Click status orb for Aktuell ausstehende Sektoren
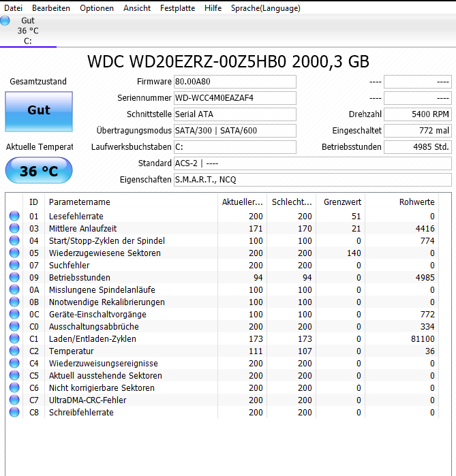456x476 pixels. coord(14,375)
